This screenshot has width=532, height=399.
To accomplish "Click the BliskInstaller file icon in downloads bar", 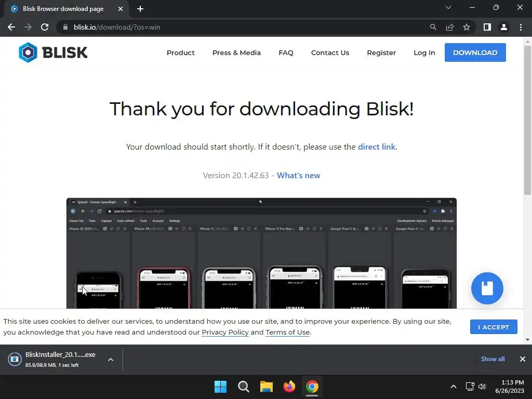I will click(x=15, y=359).
